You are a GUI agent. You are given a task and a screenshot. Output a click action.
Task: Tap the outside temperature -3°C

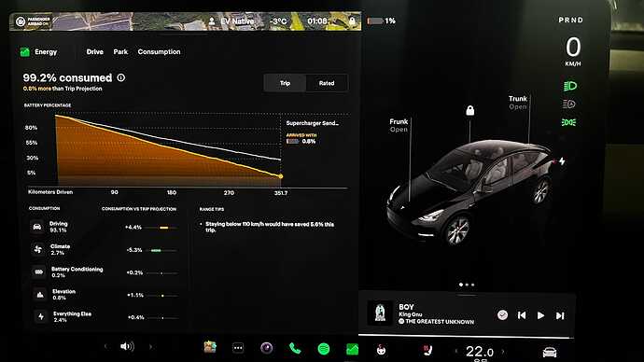point(278,21)
